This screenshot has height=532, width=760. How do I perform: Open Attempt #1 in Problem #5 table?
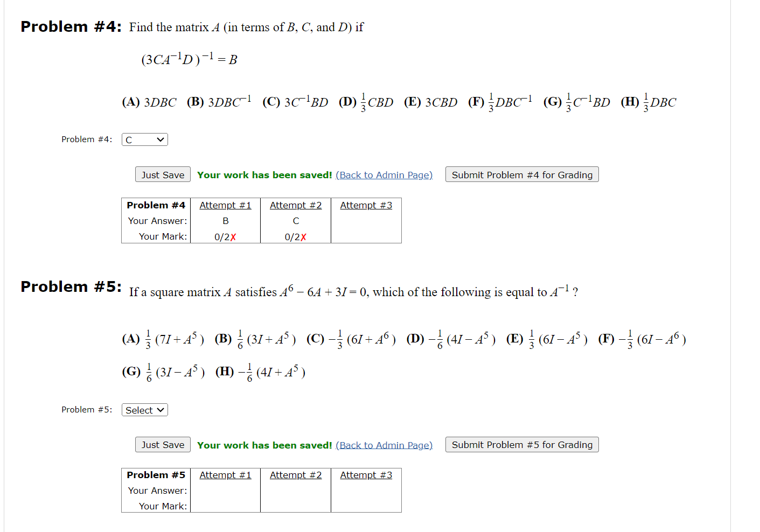point(225,474)
